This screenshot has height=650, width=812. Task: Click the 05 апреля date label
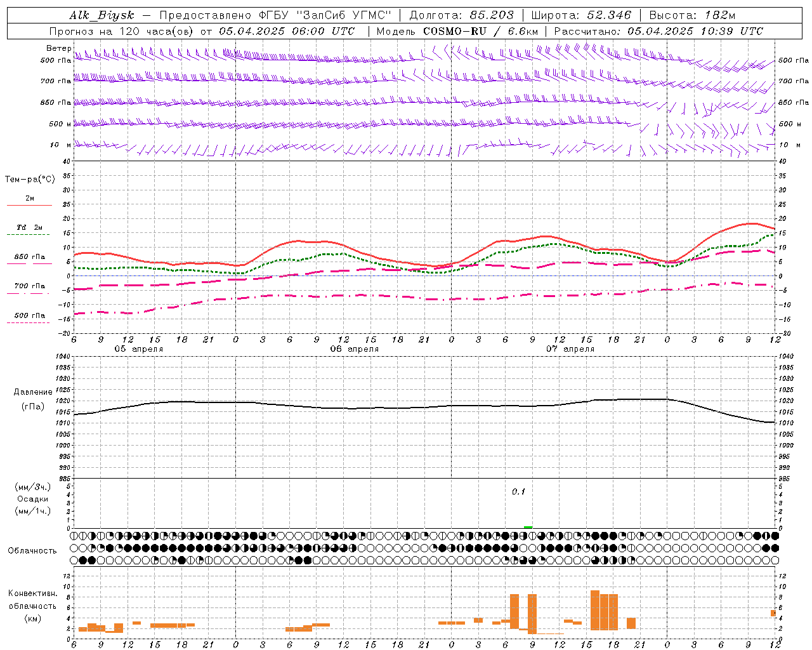(x=138, y=349)
